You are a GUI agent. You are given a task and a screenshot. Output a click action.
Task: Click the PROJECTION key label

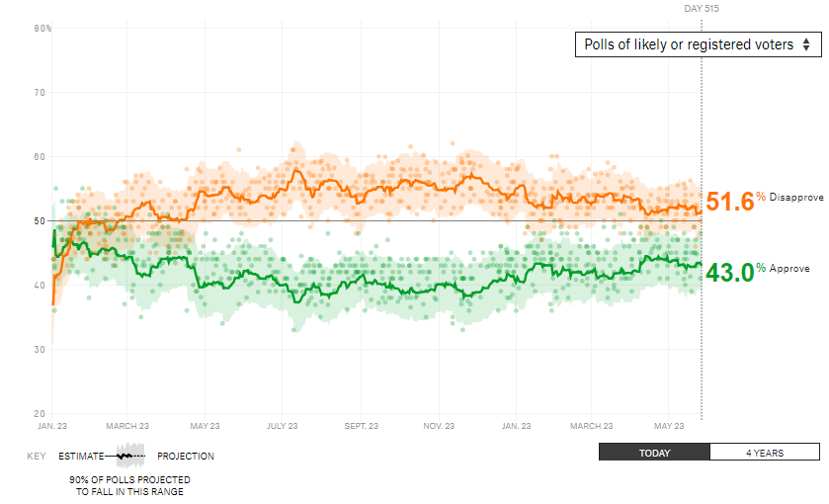click(x=186, y=456)
